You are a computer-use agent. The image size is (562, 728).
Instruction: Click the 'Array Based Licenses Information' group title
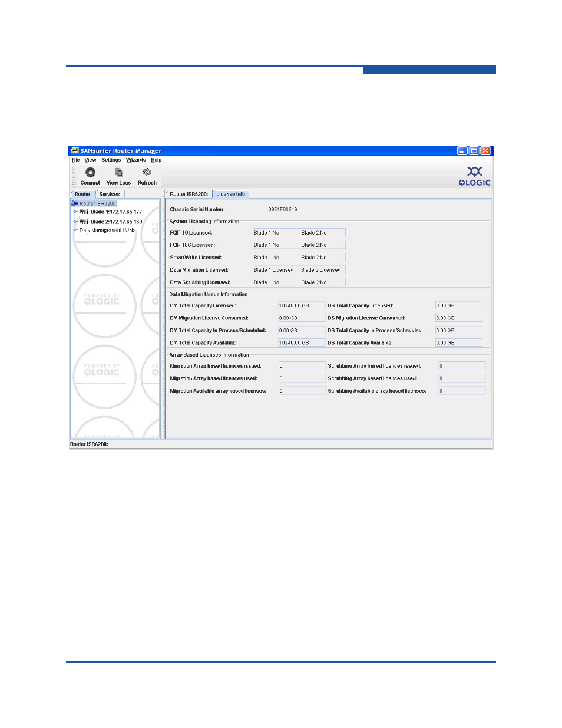pyautogui.click(x=209, y=355)
